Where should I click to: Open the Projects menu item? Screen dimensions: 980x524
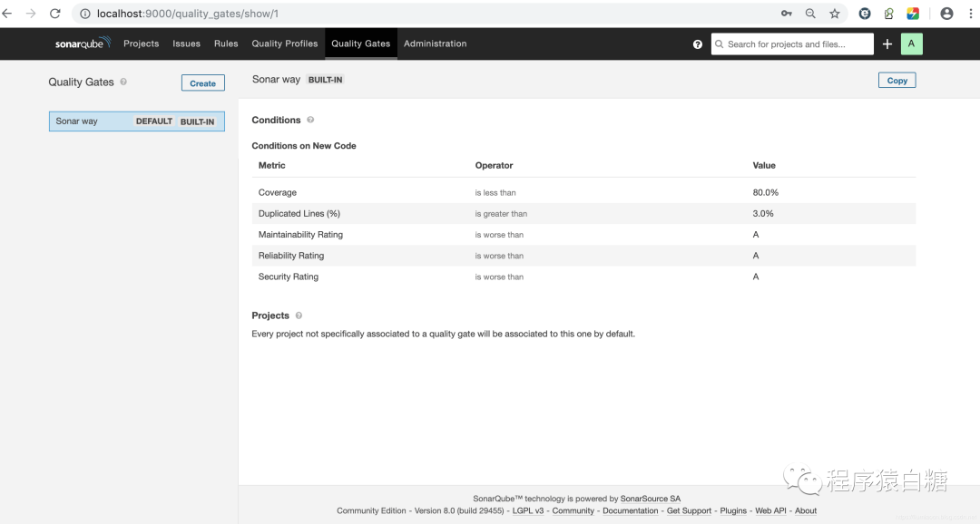pyautogui.click(x=141, y=44)
